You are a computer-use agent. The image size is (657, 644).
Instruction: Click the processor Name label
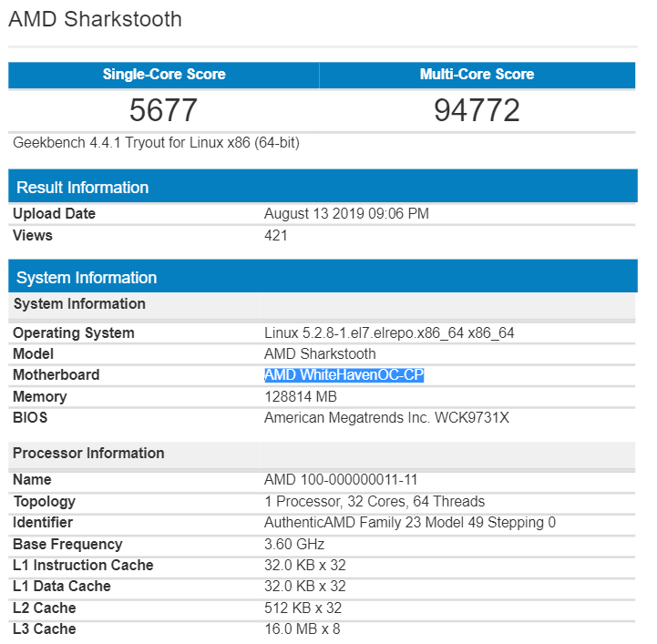(32, 479)
